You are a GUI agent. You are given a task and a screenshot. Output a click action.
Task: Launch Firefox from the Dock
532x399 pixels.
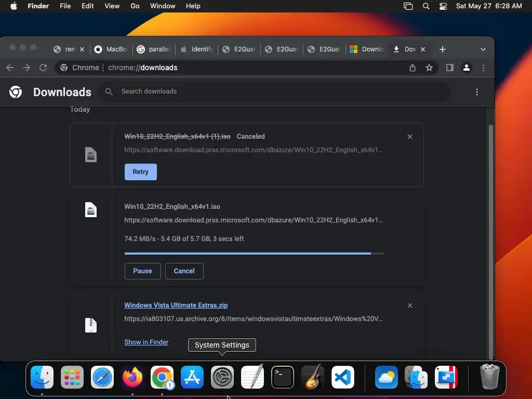pyautogui.click(x=132, y=377)
